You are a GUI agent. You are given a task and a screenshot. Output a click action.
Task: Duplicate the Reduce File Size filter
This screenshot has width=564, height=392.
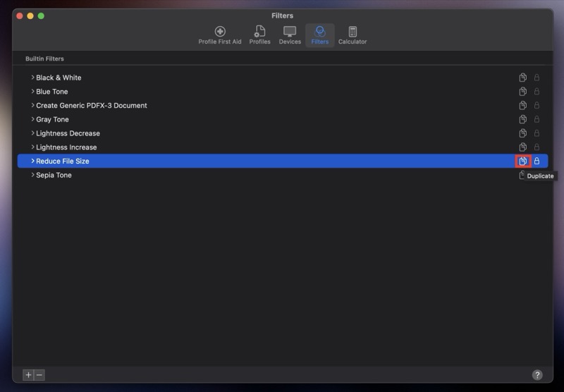tap(522, 161)
